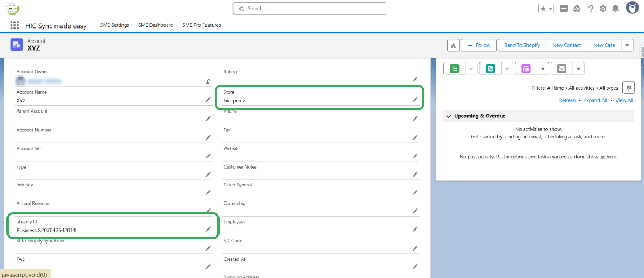Image resolution: width=644 pixels, height=278 pixels.
Task: Open the global actions plus icon
Action: [x=564, y=9]
